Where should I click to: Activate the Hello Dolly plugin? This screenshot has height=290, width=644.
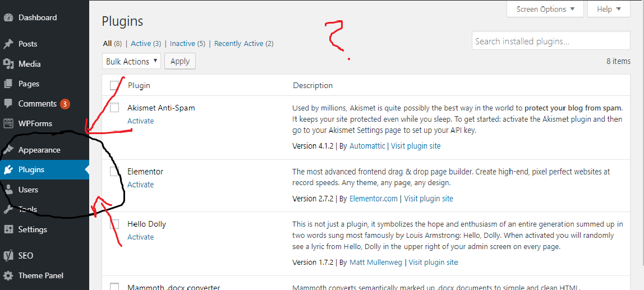[x=140, y=237]
